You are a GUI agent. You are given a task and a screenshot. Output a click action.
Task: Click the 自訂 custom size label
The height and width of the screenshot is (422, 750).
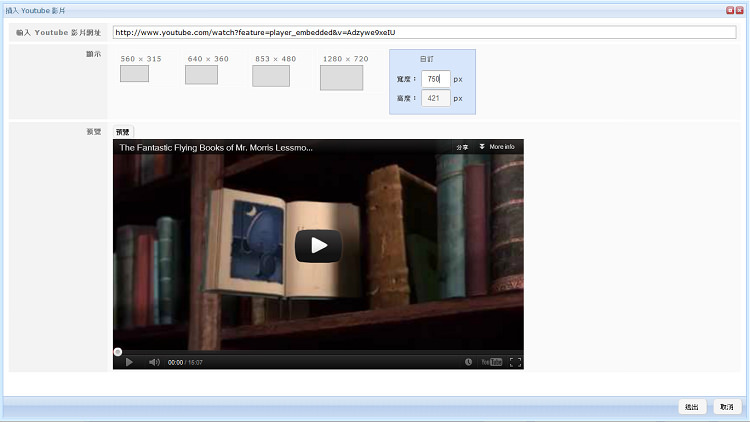click(427, 59)
